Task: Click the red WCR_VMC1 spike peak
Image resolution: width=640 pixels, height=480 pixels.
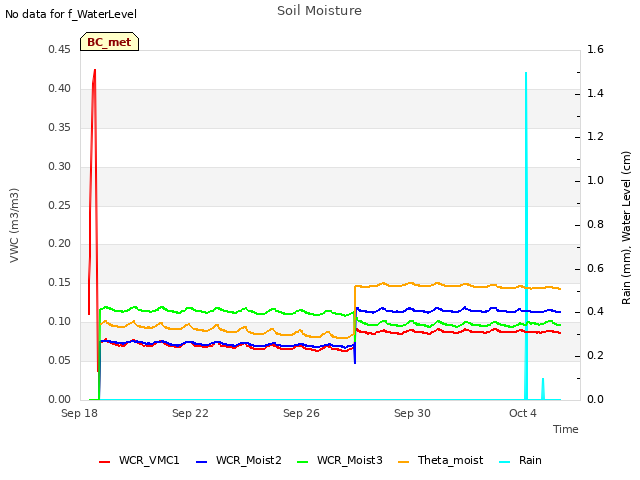Action: pos(95,70)
